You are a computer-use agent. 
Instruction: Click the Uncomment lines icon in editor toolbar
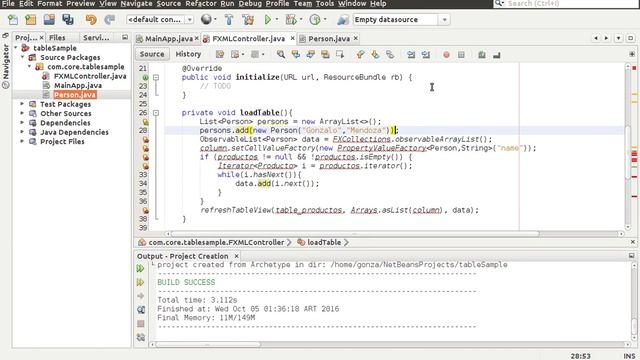(x=496, y=55)
